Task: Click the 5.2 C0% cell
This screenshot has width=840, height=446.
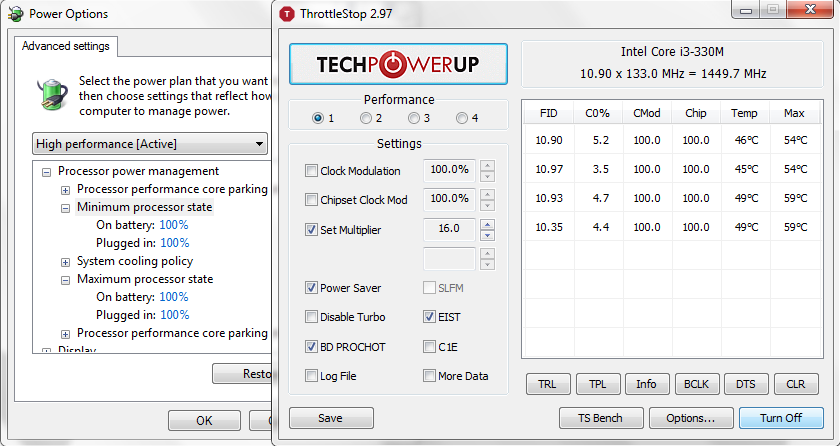Action: click(x=601, y=140)
